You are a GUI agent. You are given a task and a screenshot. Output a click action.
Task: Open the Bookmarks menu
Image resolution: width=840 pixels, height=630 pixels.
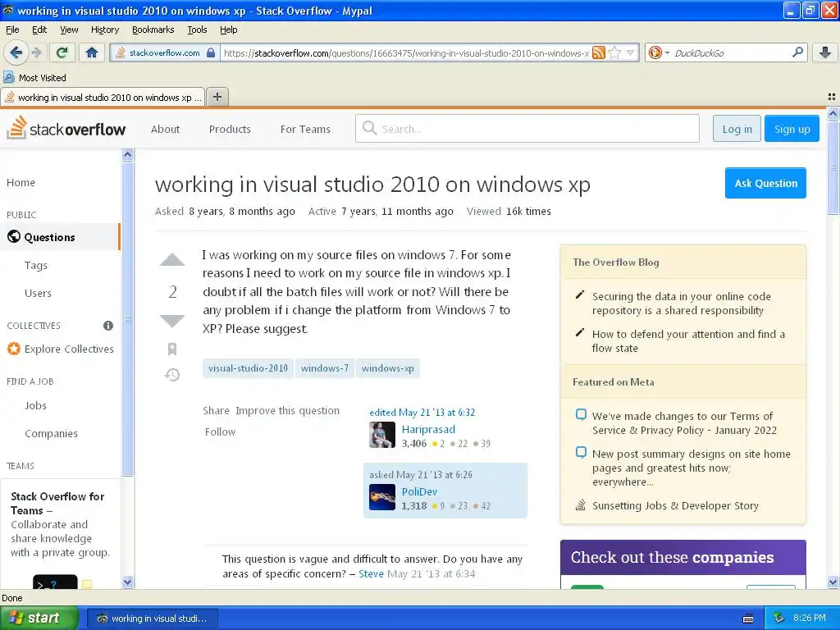pyautogui.click(x=153, y=30)
